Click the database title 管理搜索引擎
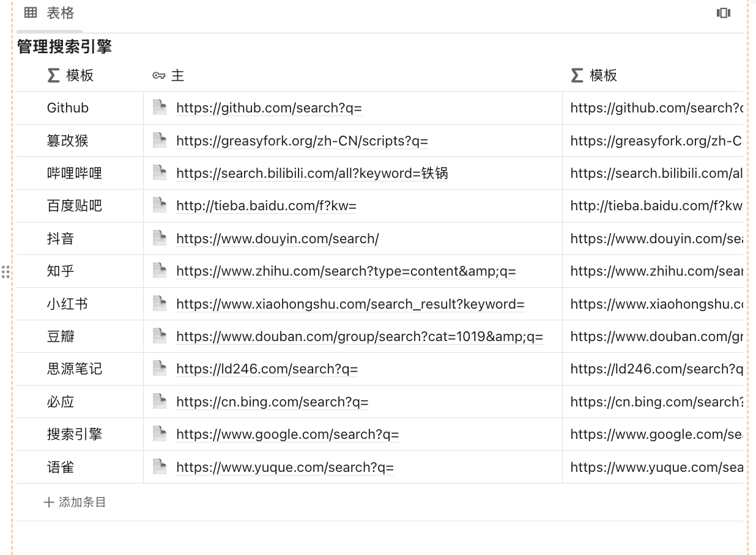The image size is (756, 555). click(x=64, y=46)
